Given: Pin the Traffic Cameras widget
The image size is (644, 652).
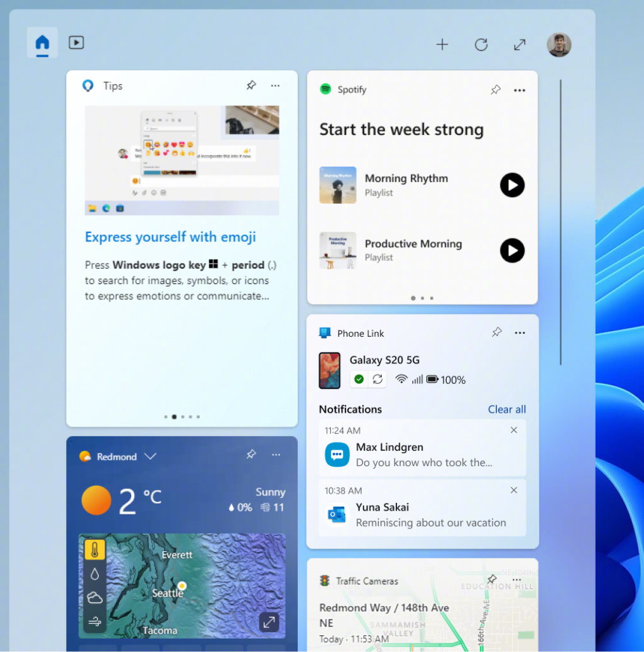Looking at the screenshot, I should pyautogui.click(x=491, y=579).
